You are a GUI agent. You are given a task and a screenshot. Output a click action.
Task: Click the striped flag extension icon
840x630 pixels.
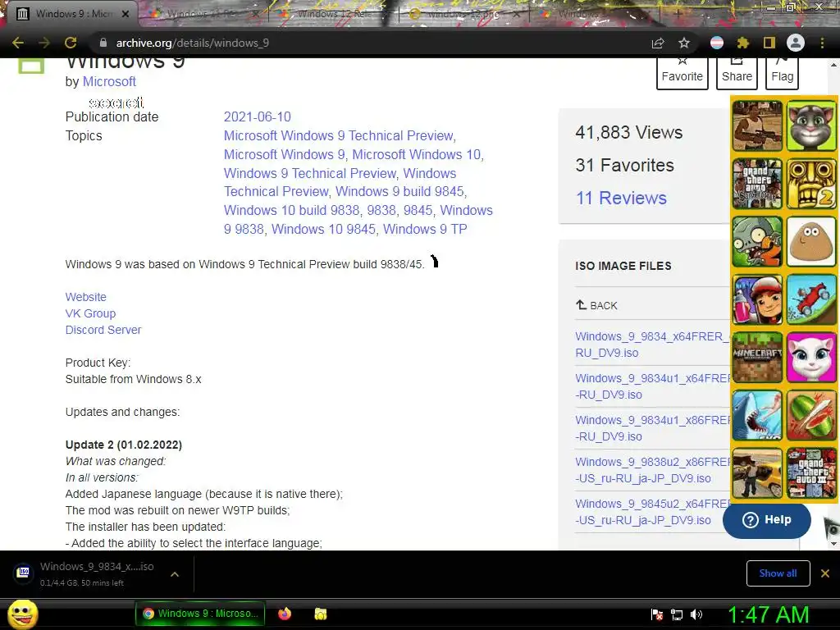pos(717,43)
